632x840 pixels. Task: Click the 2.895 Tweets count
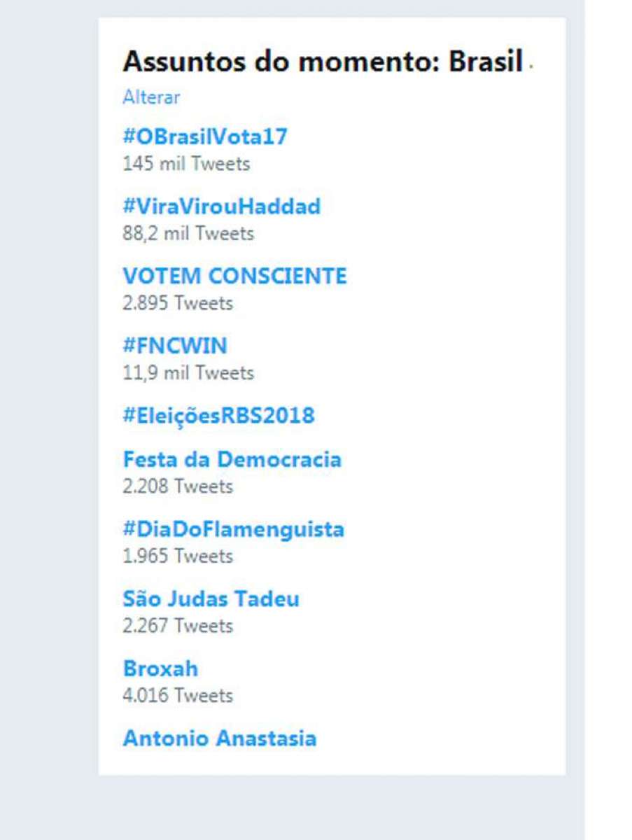click(178, 303)
